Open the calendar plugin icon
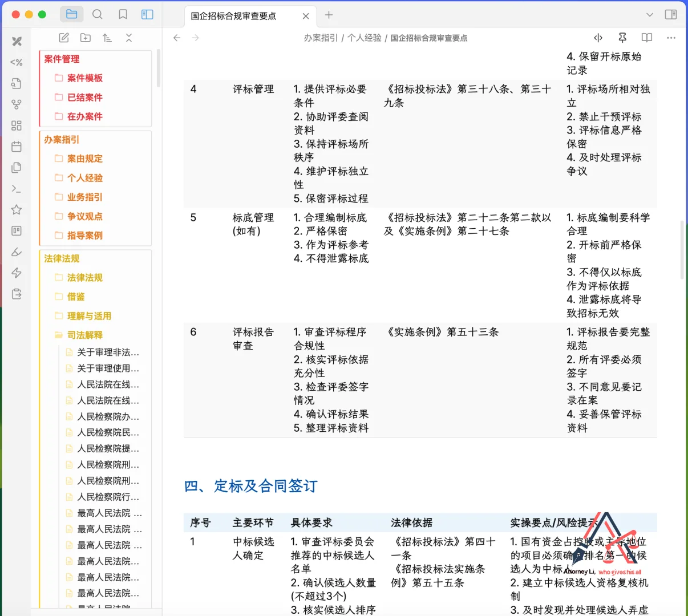688x616 pixels. (16, 147)
